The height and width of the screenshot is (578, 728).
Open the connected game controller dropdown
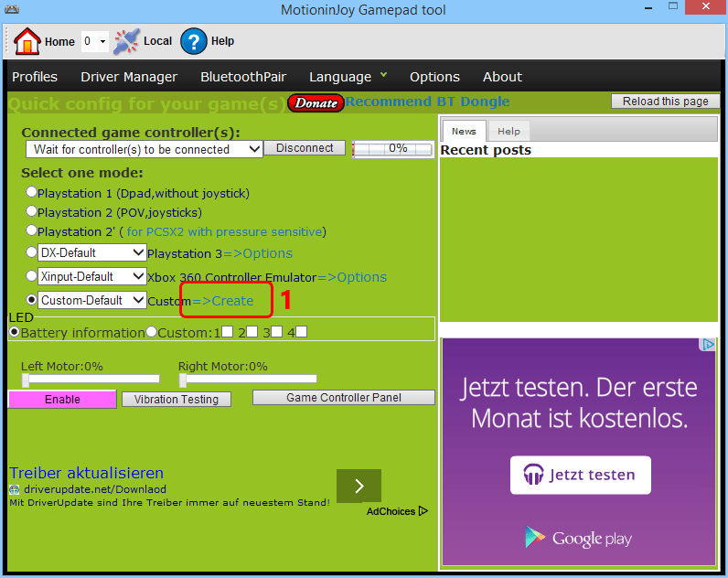pos(145,149)
